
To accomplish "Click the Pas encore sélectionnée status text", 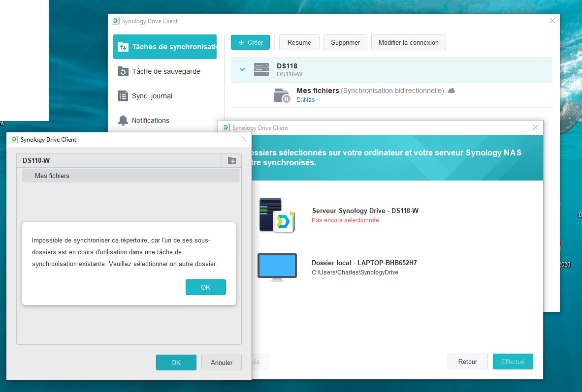I will click(x=345, y=220).
